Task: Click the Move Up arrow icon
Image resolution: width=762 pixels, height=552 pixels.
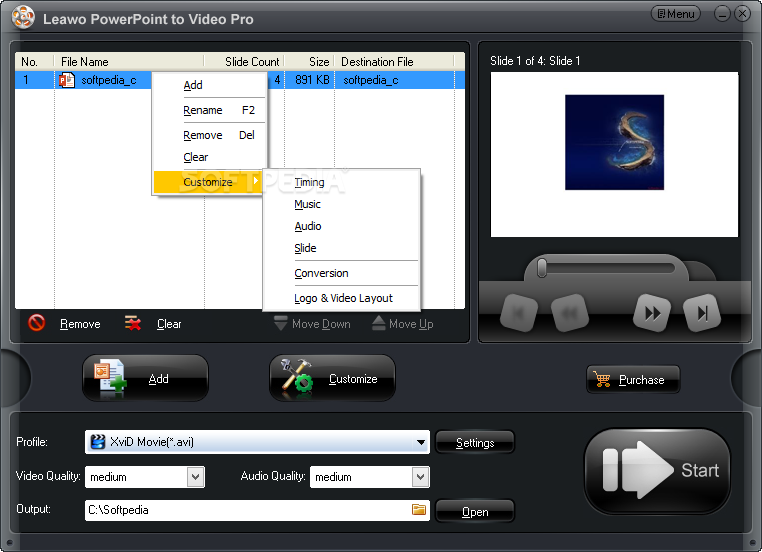Action: pyautogui.click(x=379, y=323)
